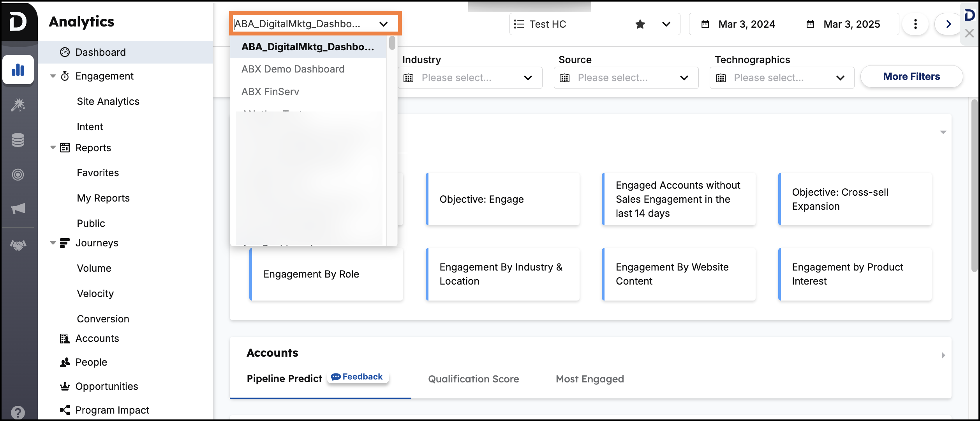The image size is (980, 421).
Task: Open the Source Please select dropdown
Action: tap(626, 78)
